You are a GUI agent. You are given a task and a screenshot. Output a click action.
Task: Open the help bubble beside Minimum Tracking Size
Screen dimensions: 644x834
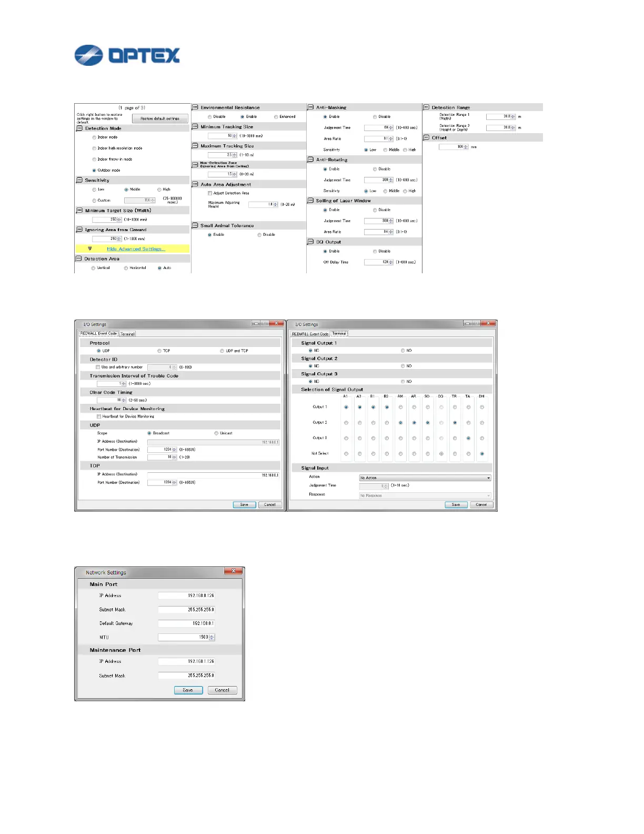click(x=195, y=126)
